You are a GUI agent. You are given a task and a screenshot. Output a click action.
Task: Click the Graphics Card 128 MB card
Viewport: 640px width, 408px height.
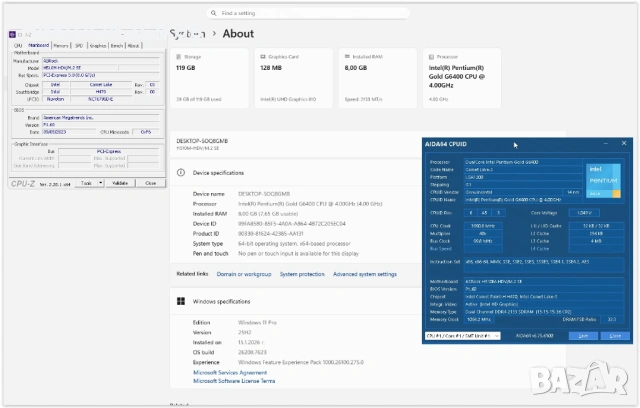point(293,78)
